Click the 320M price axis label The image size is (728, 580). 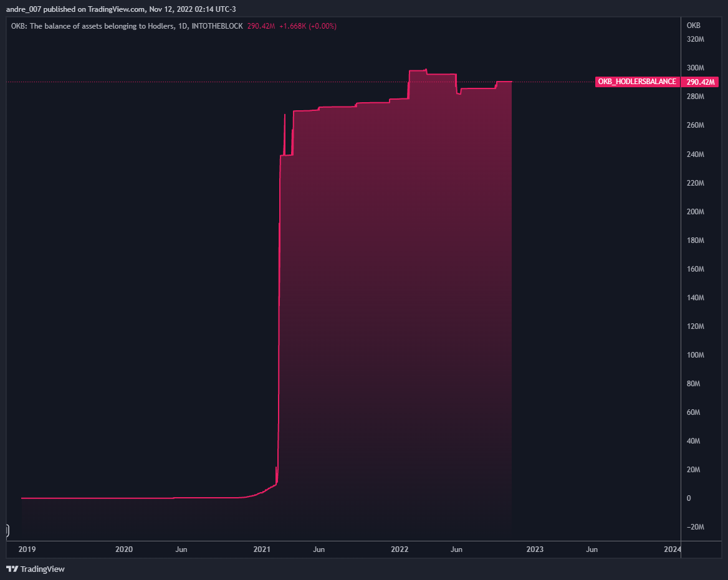696,39
